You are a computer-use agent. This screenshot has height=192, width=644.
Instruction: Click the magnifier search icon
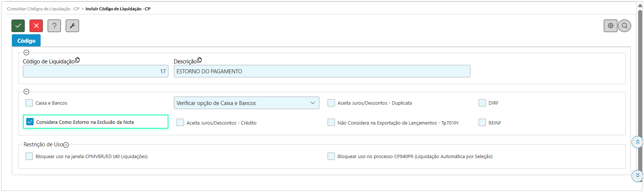[x=624, y=26]
